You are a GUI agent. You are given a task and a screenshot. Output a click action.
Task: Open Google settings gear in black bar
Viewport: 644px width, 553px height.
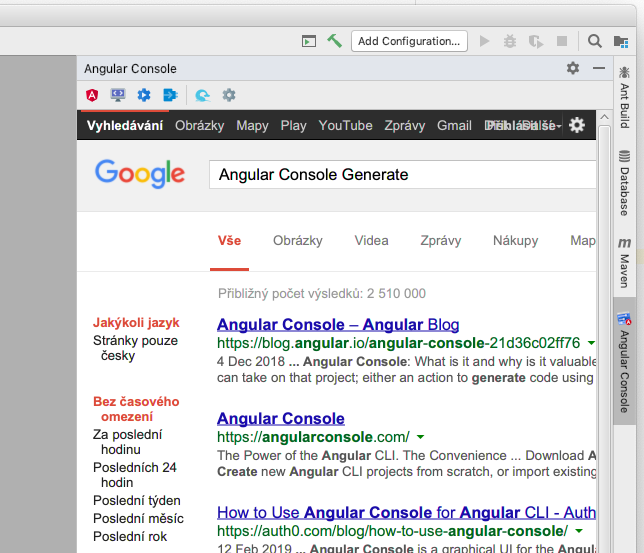(577, 125)
